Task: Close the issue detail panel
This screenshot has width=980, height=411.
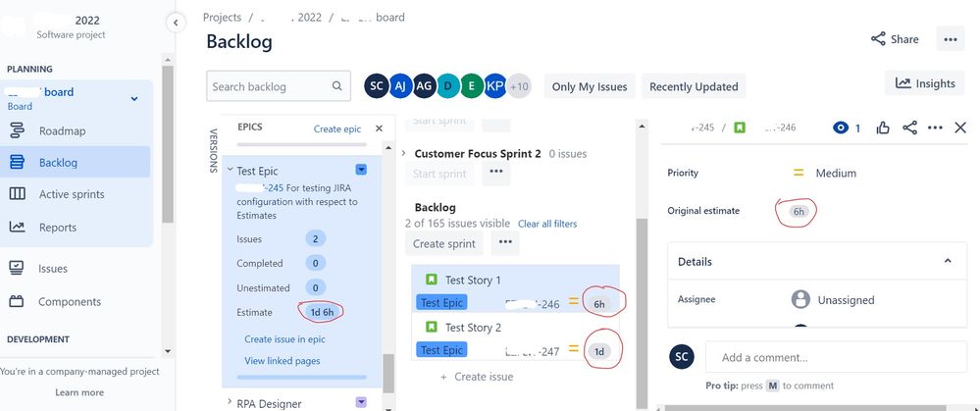Action: click(960, 128)
